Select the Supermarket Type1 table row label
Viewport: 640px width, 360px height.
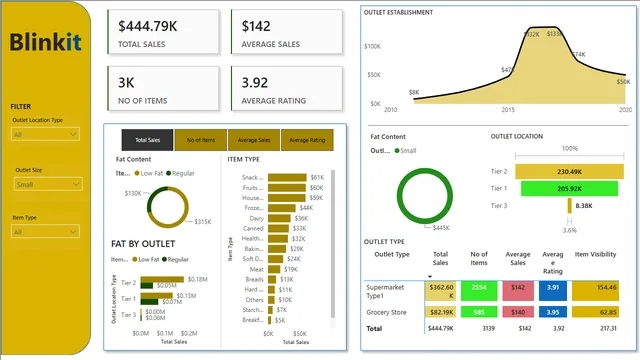(x=385, y=291)
